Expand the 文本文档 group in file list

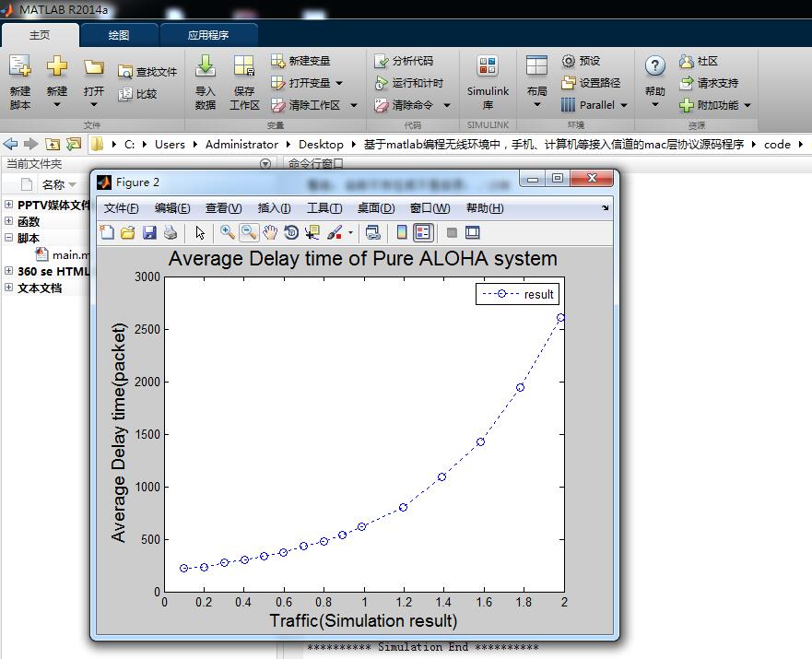click(9, 288)
